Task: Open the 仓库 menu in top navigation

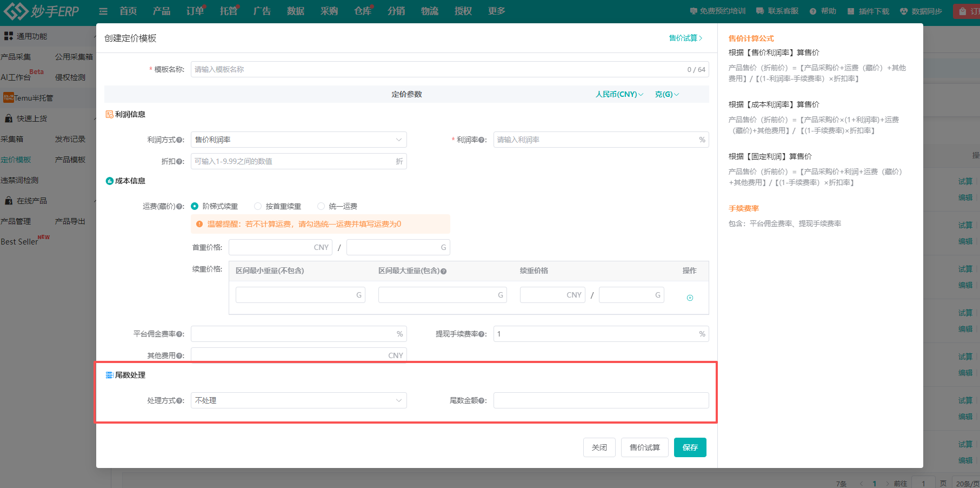Action: [362, 11]
